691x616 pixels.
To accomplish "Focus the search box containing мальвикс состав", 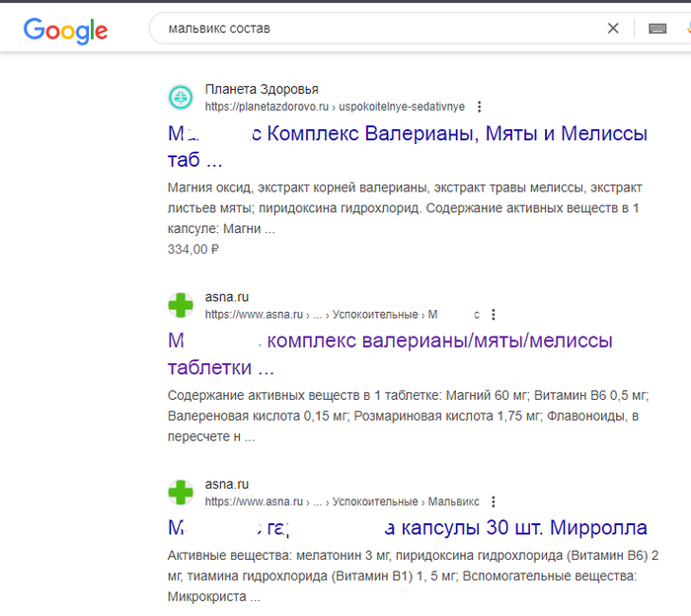I will [375, 29].
